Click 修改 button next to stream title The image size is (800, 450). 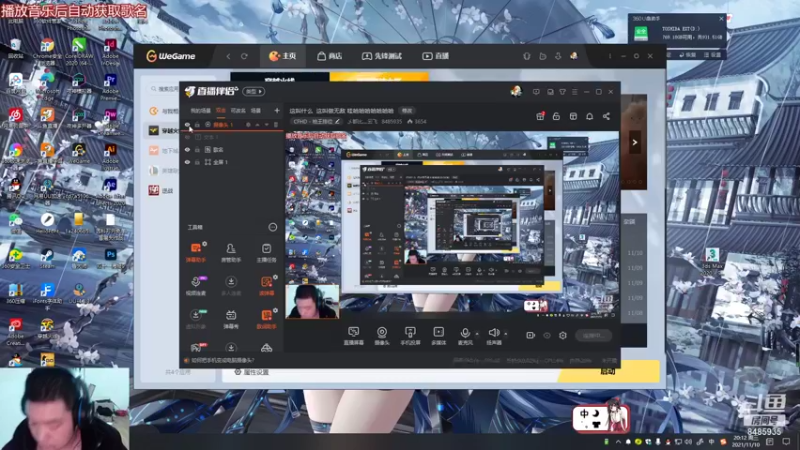[407, 111]
